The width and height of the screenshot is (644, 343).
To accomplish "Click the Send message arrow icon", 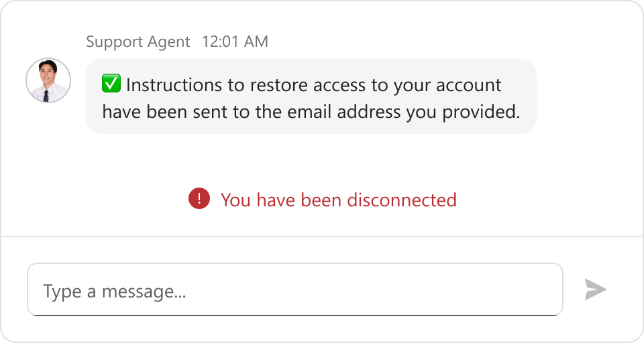I will point(595,289).
